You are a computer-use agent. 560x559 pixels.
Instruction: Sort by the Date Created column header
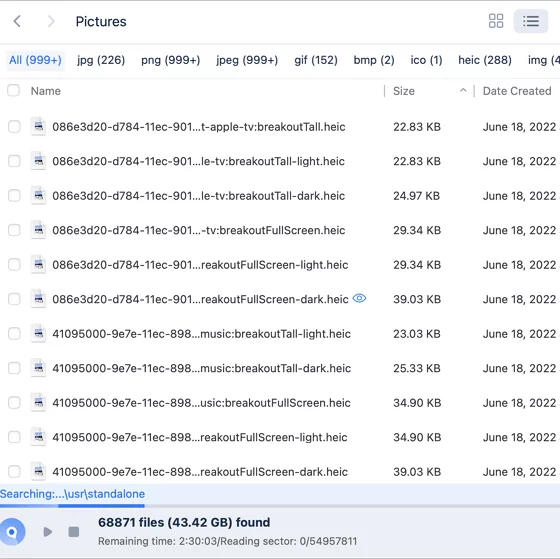tap(517, 91)
